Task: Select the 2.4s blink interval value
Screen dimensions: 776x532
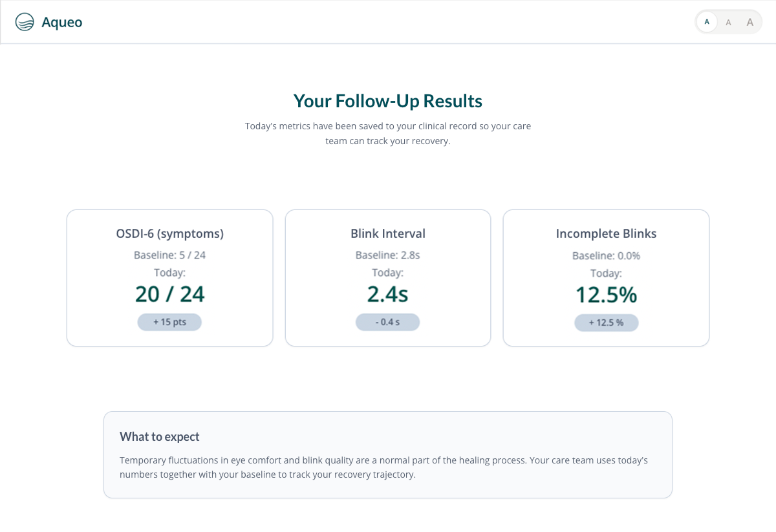Action: click(388, 294)
